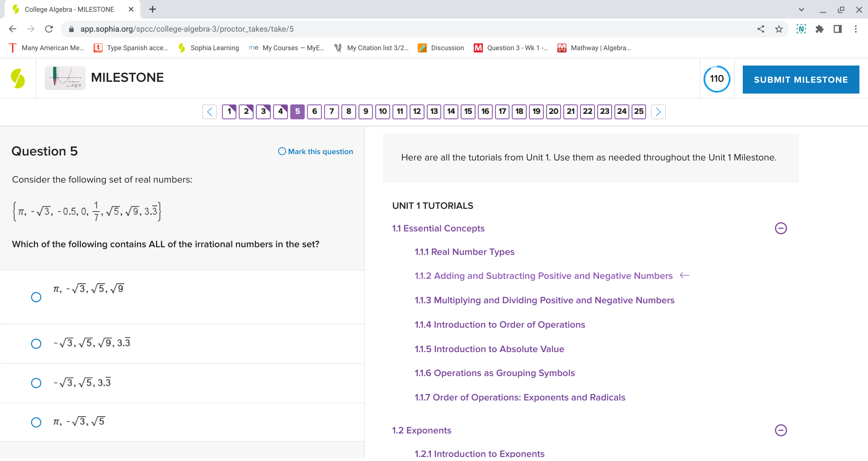Open the Chrome three-dot menu
868x461 pixels.
pyautogui.click(x=856, y=29)
